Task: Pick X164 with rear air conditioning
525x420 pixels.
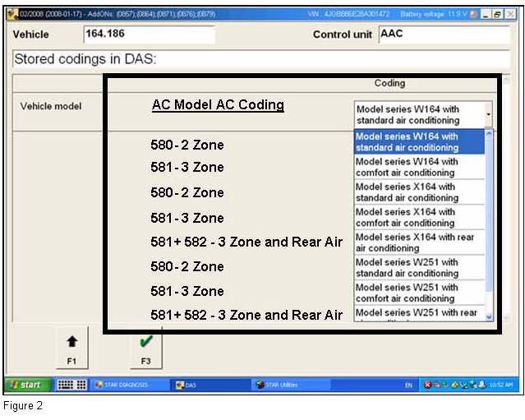Action: [x=420, y=242]
